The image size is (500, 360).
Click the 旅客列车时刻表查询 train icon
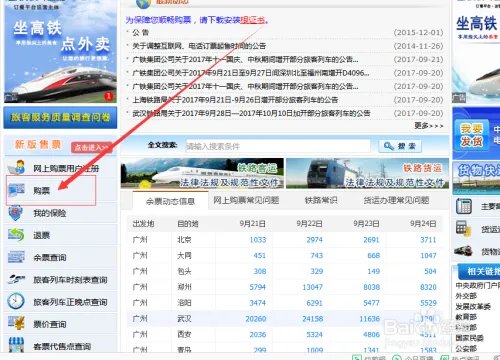(x=16, y=279)
